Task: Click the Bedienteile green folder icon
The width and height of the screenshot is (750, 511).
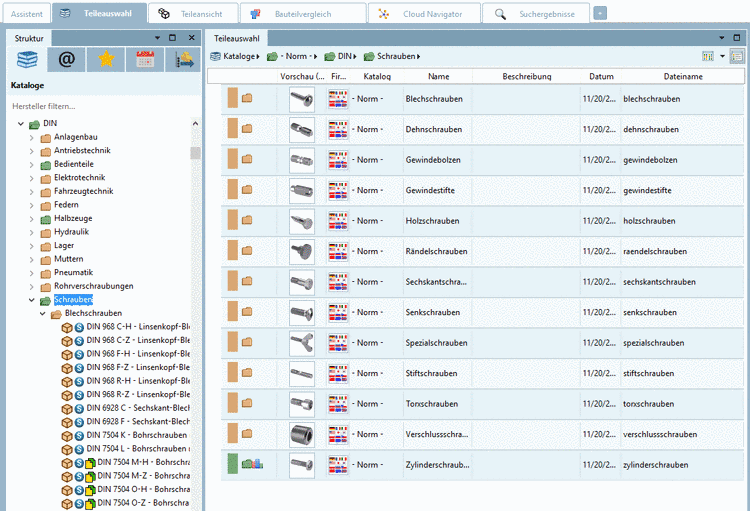Action: click(45, 165)
